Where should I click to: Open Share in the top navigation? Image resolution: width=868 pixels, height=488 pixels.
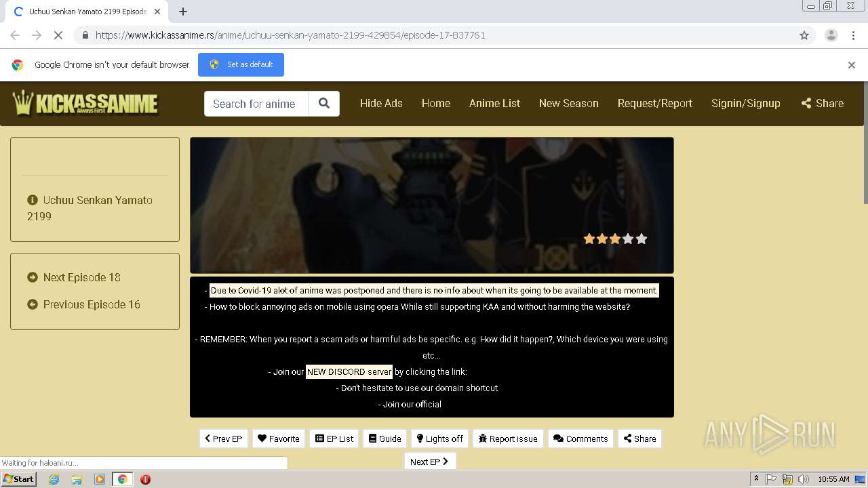point(823,103)
